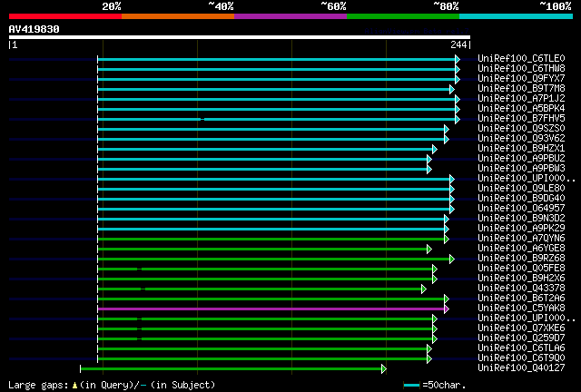Choose the UniRef100_Q05FE8 entry
Image resolution: width=581 pixels, height=392 pixels.
[x=521, y=269]
